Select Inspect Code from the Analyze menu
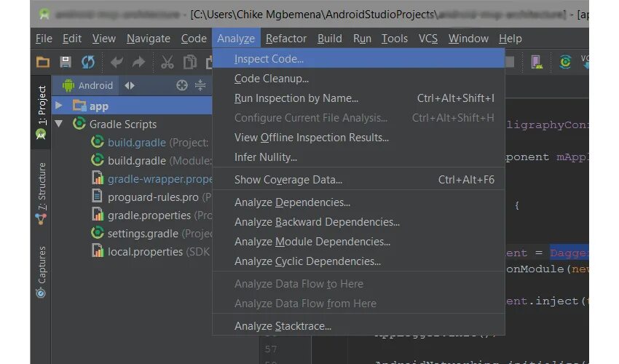Viewport: 619px width, 364px height. pos(269,59)
